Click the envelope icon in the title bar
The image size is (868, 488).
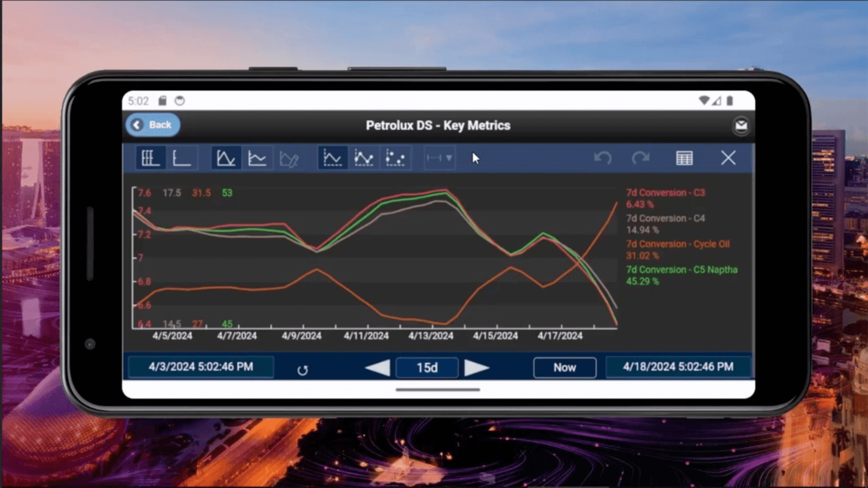(741, 125)
